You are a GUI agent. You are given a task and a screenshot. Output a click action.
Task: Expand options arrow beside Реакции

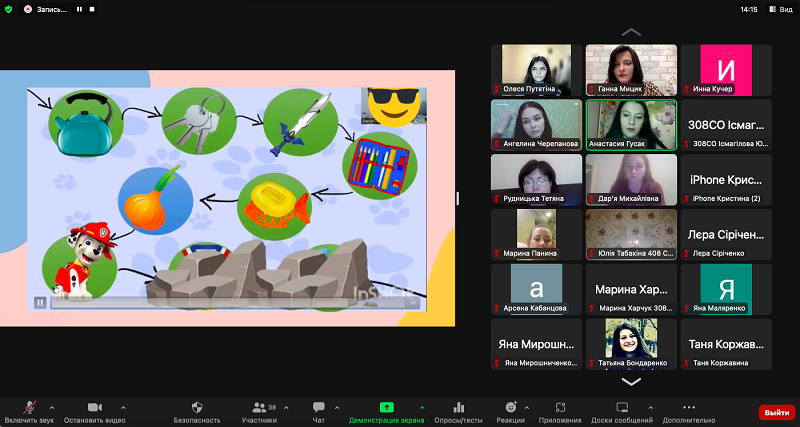(x=527, y=407)
